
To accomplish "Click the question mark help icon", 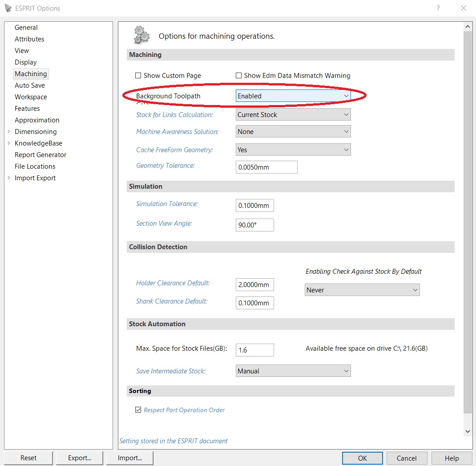I will coord(438,8).
